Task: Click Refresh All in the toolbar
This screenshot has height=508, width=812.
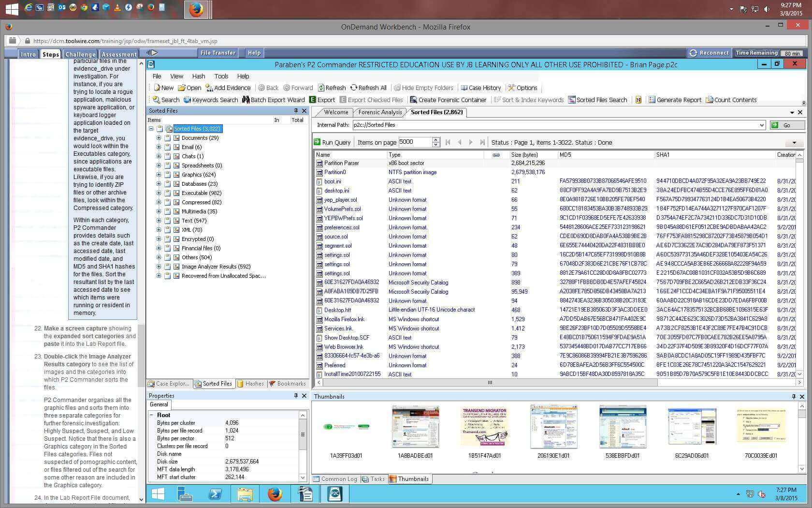Action: (x=368, y=88)
